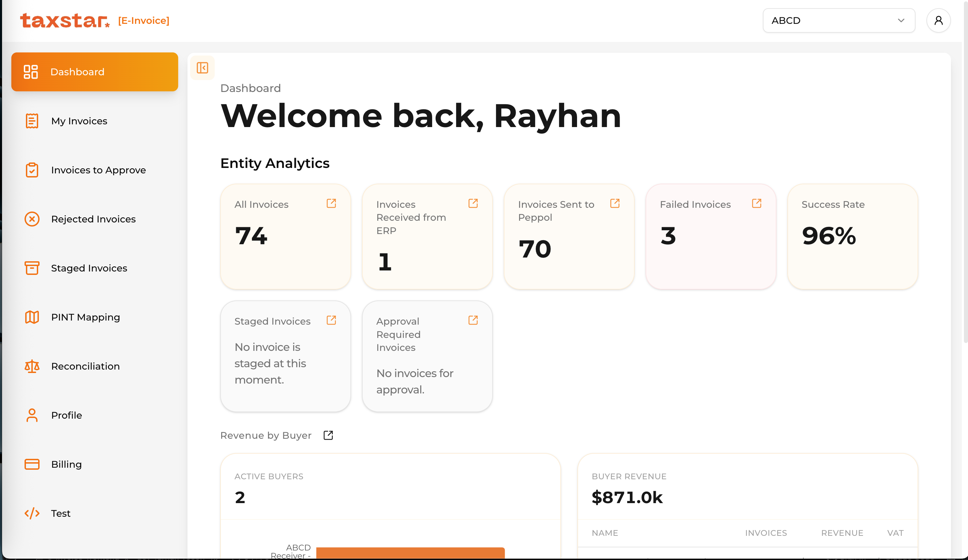Open Invoices Received from ERP link icon
The width and height of the screenshot is (968, 560).
(x=473, y=203)
